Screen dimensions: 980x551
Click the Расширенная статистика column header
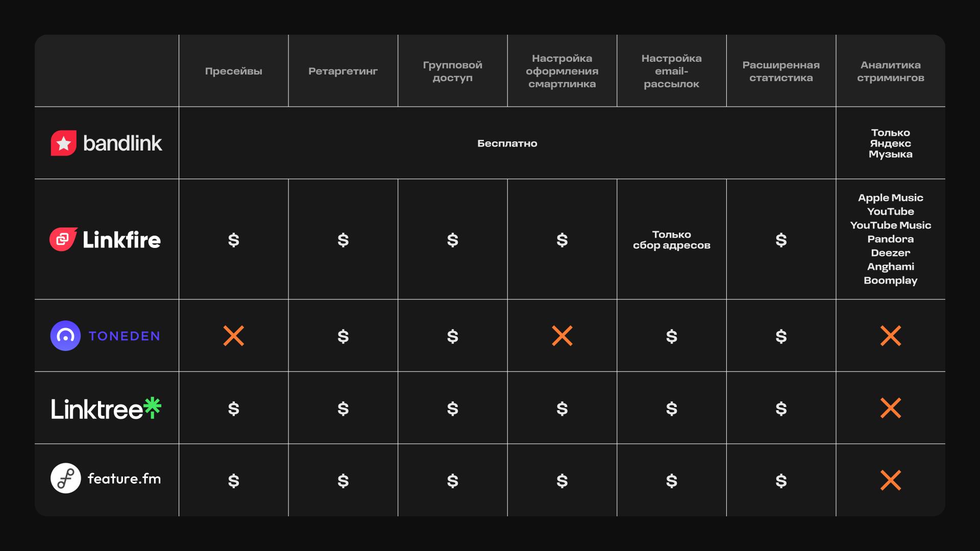(781, 71)
